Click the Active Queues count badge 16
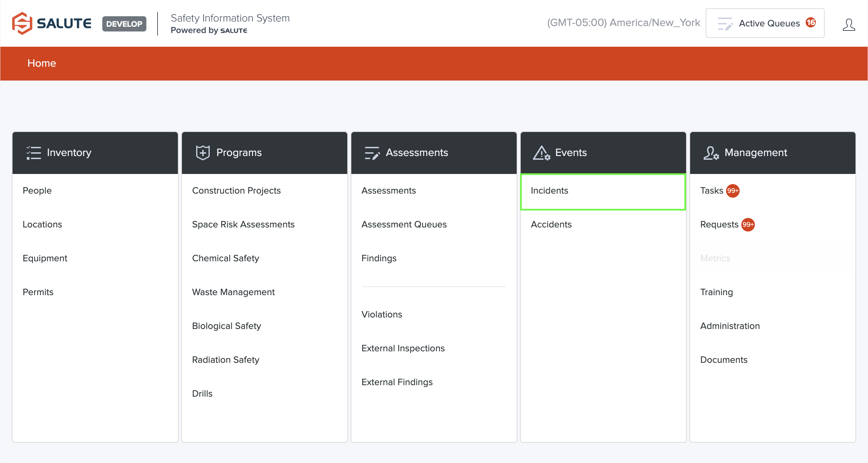Viewport: 868px width, 463px height. pyautogui.click(x=811, y=22)
